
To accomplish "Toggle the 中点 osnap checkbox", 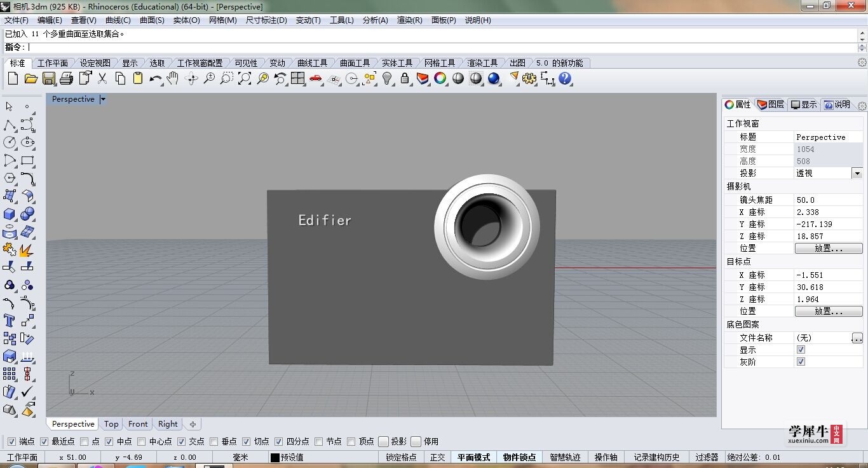I will 109,441.
